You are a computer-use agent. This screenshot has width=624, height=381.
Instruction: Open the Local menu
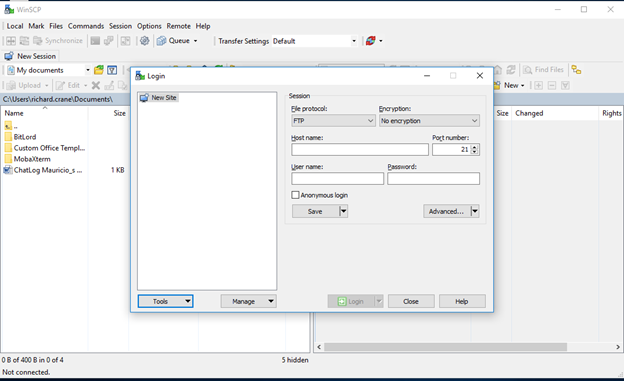pyautogui.click(x=15, y=26)
